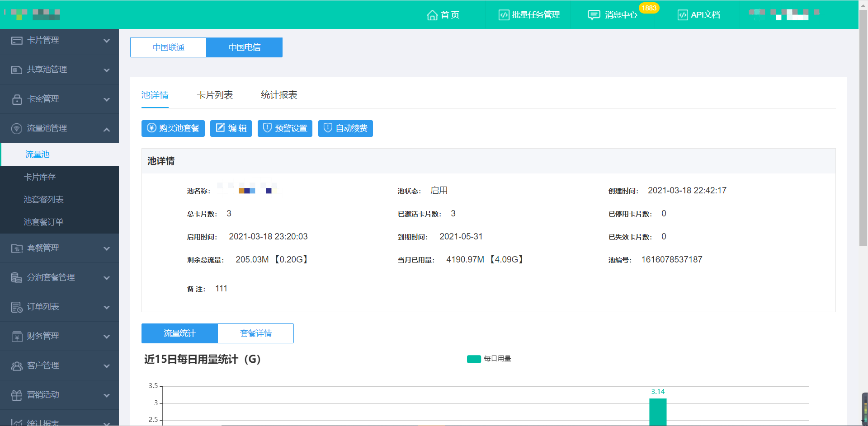The width and height of the screenshot is (868, 426).
Task: Click the 卡片管理 card icon in sidebar
Action: (x=17, y=41)
